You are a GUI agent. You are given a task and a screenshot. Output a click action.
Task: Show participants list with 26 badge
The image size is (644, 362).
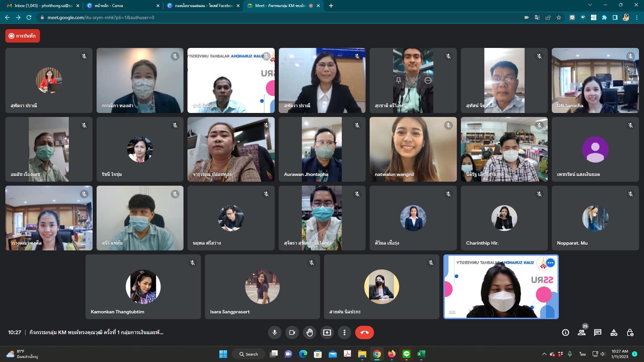582,333
